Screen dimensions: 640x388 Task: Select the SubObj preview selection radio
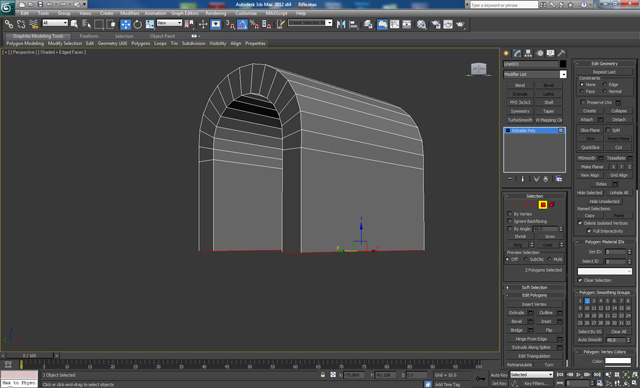click(526, 259)
